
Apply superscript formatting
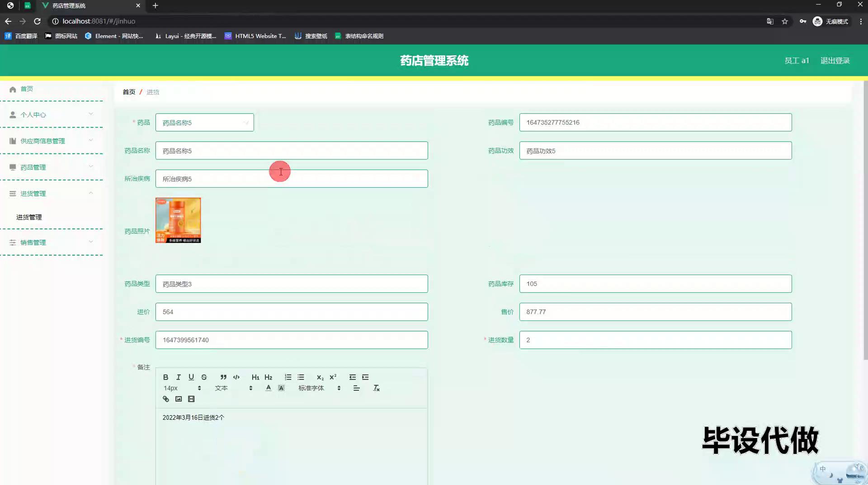pos(333,377)
